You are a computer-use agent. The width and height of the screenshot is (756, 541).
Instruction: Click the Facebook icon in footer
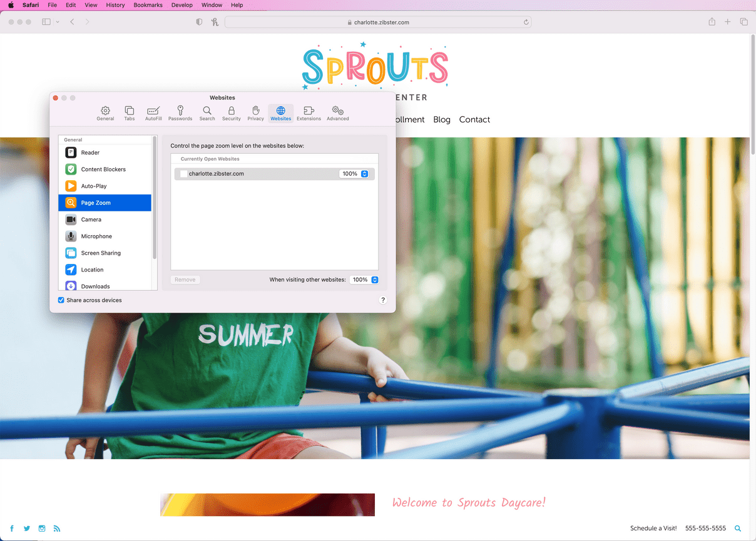click(12, 528)
